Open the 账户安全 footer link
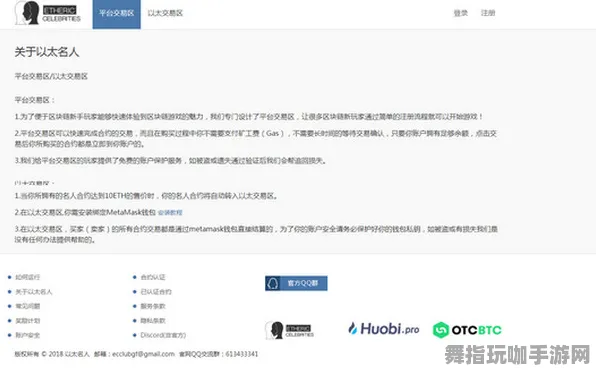Viewport: 596px width, 373px height. 27,335
